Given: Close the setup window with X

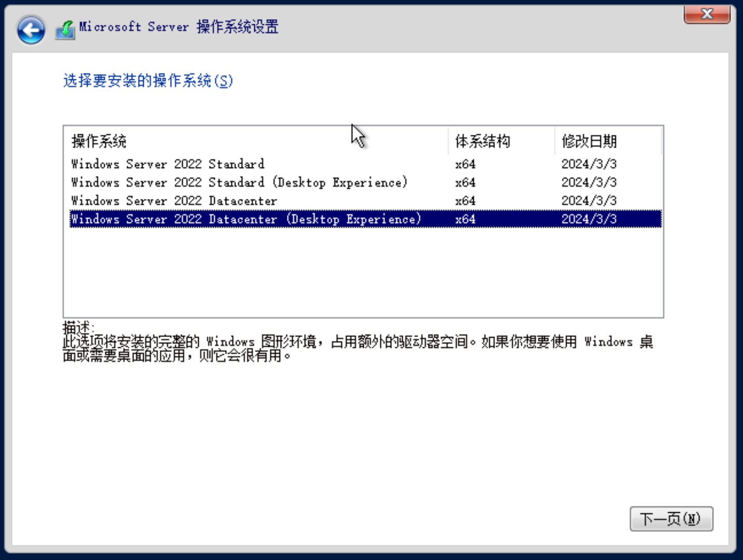Looking at the screenshot, I should click(x=707, y=14).
